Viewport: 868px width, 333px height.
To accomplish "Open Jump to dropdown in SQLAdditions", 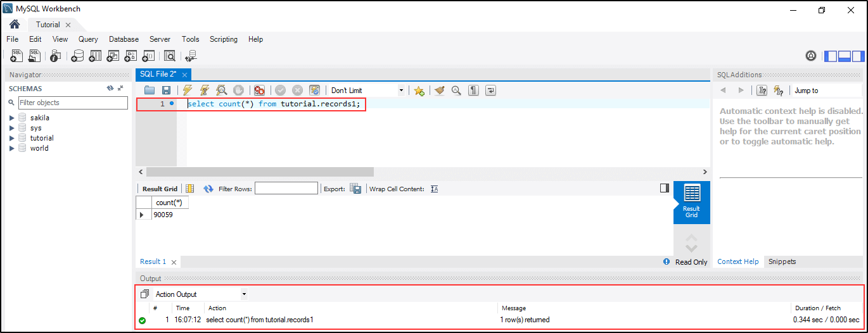I will tap(827, 91).
